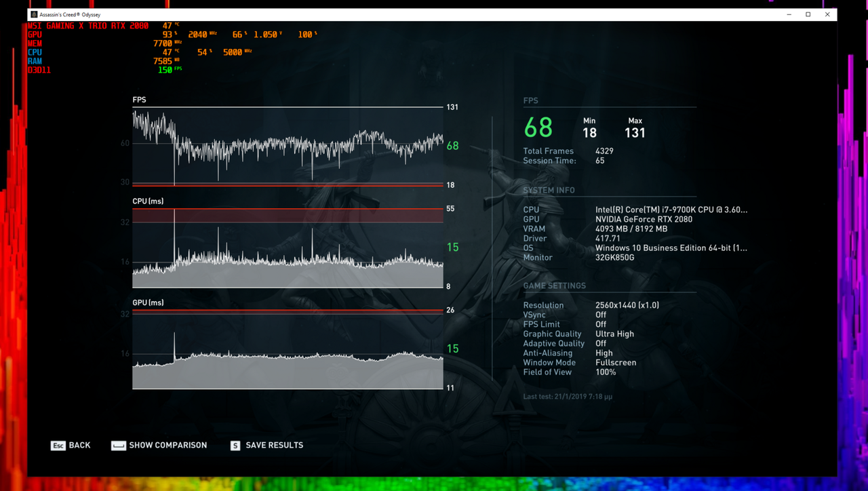Image resolution: width=868 pixels, height=491 pixels.
Task: Click the large average FPS 68 value
Action: click(538, 127)
